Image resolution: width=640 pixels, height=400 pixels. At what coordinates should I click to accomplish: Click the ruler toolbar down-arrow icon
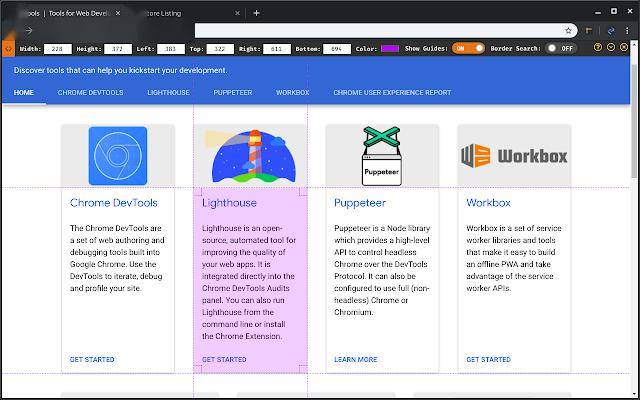[611, 48]
